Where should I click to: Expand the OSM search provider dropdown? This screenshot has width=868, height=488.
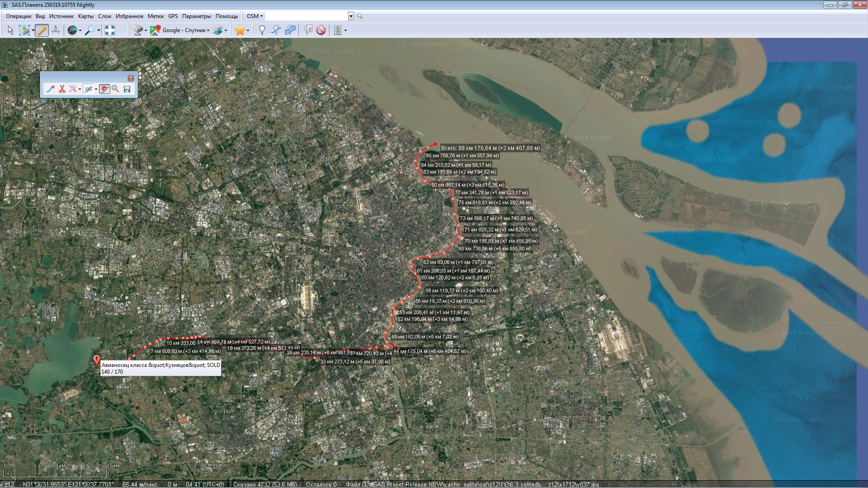pos(255,16)
